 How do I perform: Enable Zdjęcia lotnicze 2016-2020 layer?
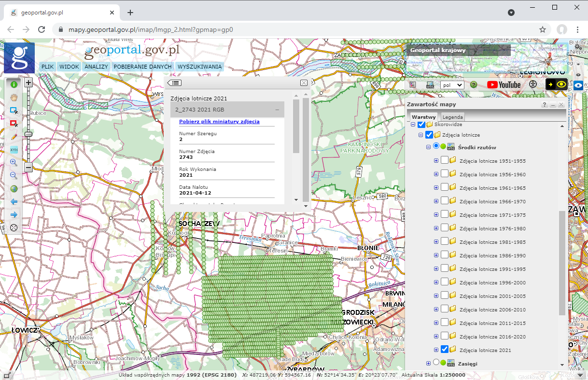click(x=445, y=337)
